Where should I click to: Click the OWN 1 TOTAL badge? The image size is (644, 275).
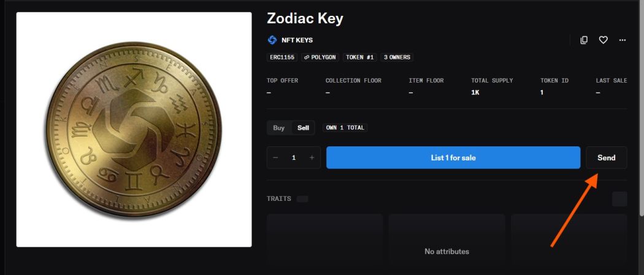[x=345, y=128]
